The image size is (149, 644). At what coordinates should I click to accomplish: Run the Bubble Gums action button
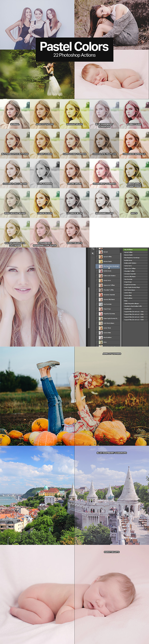pyautogui.click(x=135, y=260)
